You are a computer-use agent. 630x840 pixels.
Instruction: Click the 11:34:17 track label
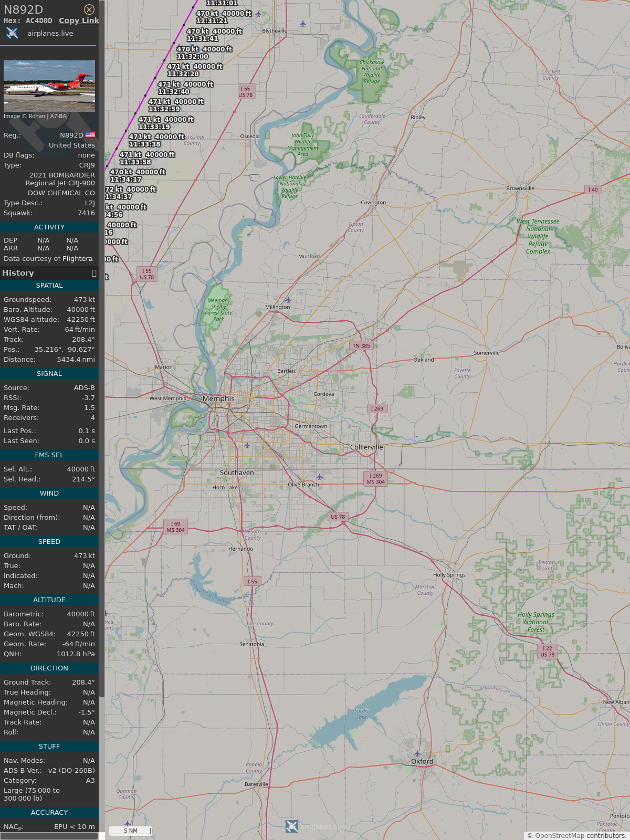[x=125, y=179]
